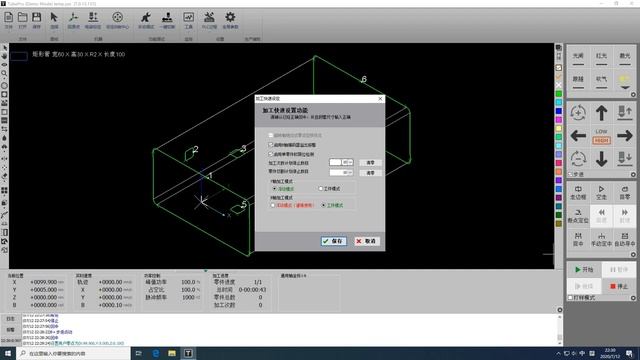Raise cutting head with Z-up icon
The width and height of the screenshot is (640, 360).
[x=624, y=113]
